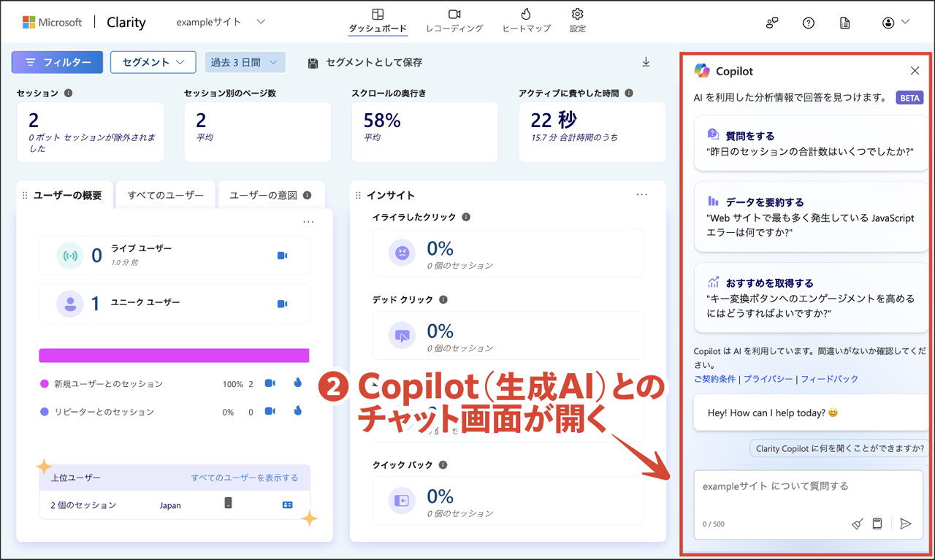The image size is (935, 560).
Task: Show info icon next to ユーザーの意図
Action: point(307,196)
